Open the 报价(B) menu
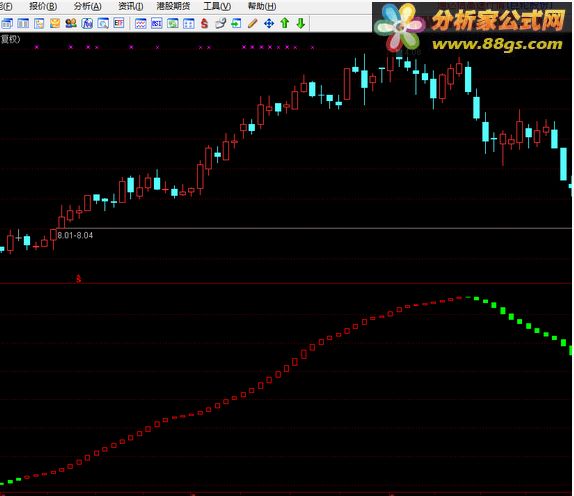This screenshot has width=574, height=496. click(43, 6)
